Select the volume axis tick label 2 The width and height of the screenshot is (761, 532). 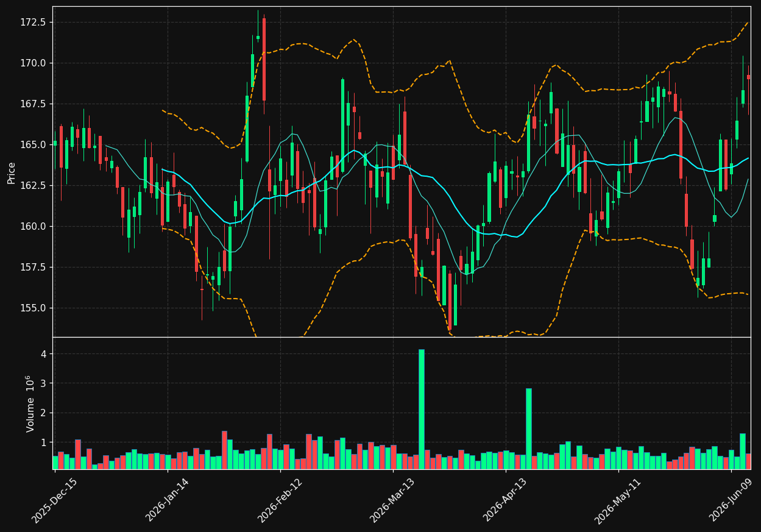pyautogui.click(x=43, y=413)
